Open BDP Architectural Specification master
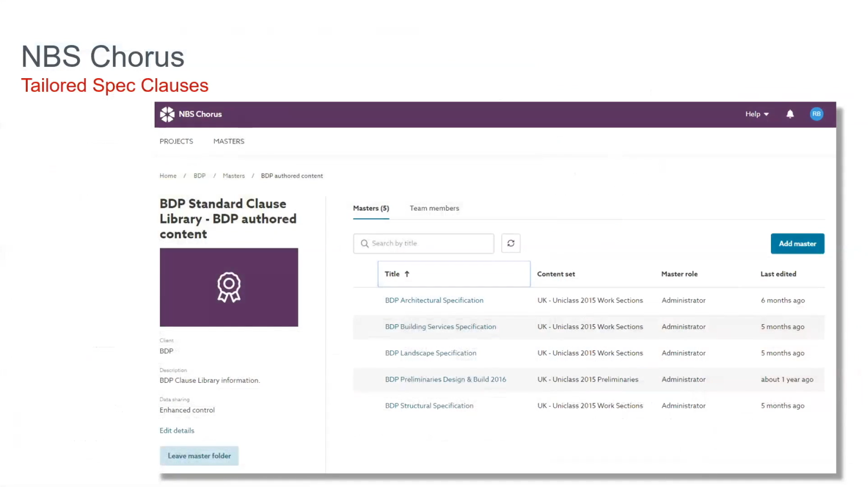Viewport: 868px width, 487px height. [x=434, y=300]
